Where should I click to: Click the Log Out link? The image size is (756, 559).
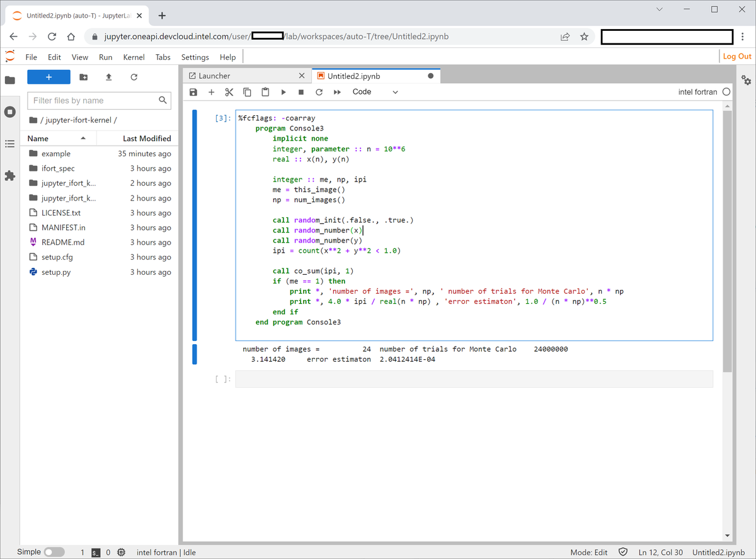click(736, 56)
